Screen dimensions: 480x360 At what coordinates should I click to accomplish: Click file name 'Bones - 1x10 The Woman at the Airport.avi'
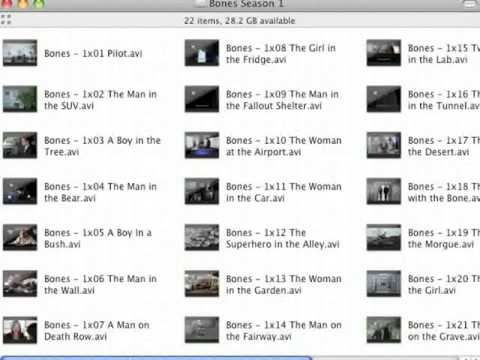[284, 146]
